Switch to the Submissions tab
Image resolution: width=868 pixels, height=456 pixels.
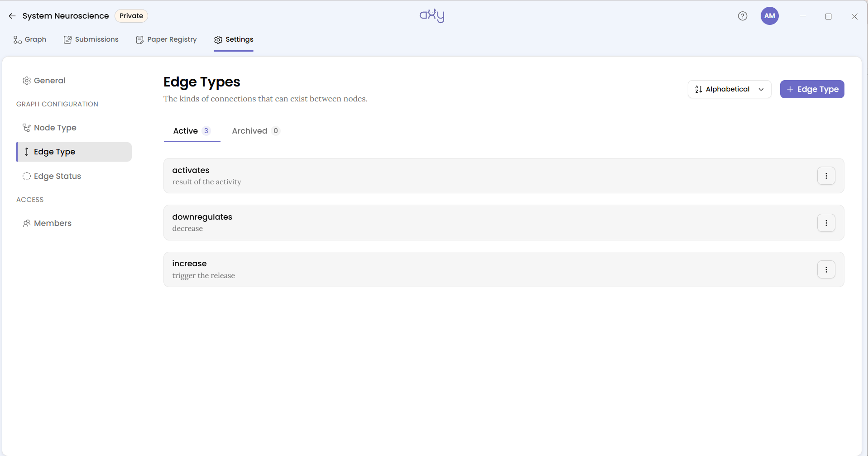(91, 39)
